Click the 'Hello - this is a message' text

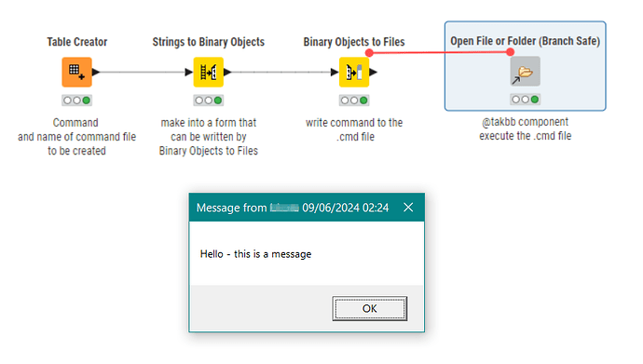(255, 254)
